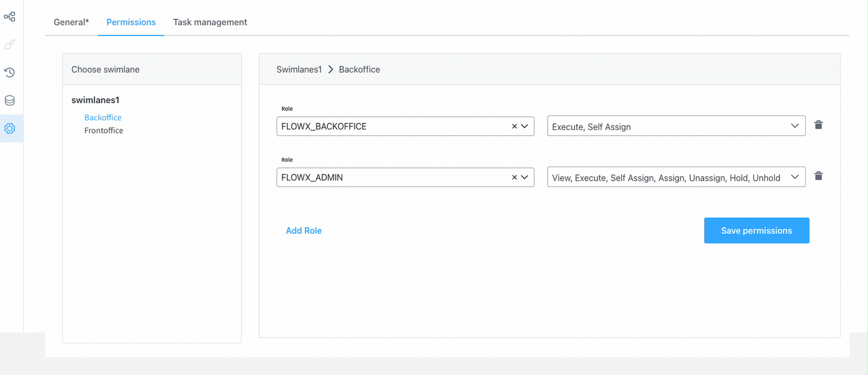The width and height of the screenshot is (868, 375).
Task: Open the Execute, Self Assign permissions dropdown
Action: coord(676,126)
